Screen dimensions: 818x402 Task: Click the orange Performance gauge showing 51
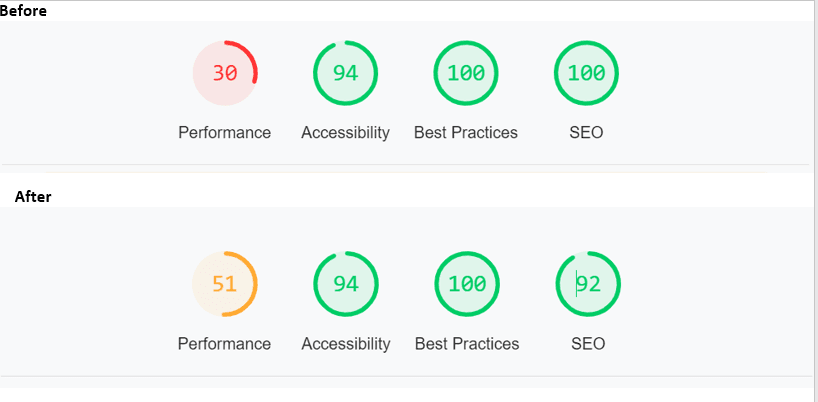(224, 284)
